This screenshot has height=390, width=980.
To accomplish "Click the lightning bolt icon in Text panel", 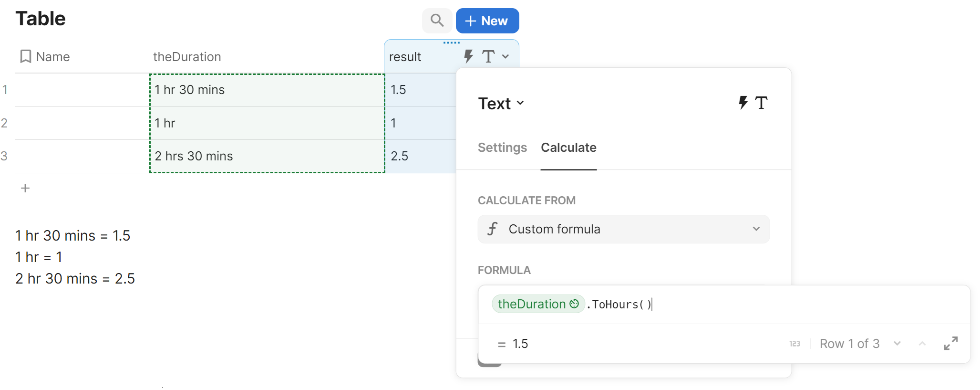I will (x=743, y=103).
